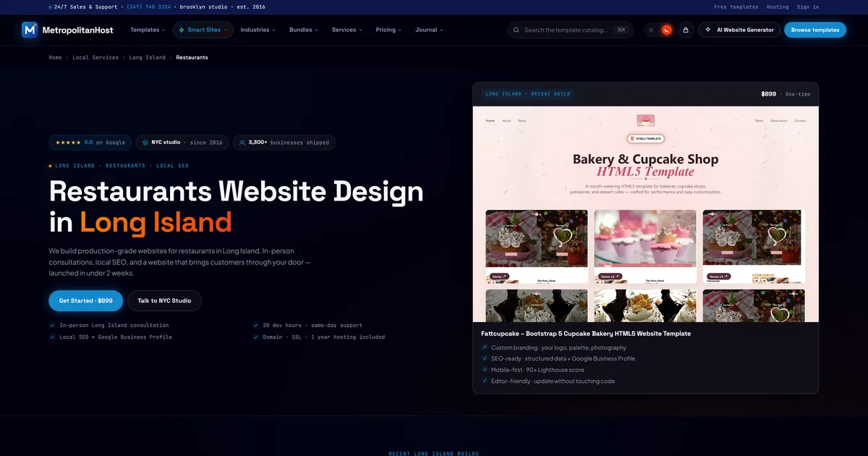Screen dimensions: 868x456
Task: Switch to light theme with sun icon
Action: coord(651,30)
